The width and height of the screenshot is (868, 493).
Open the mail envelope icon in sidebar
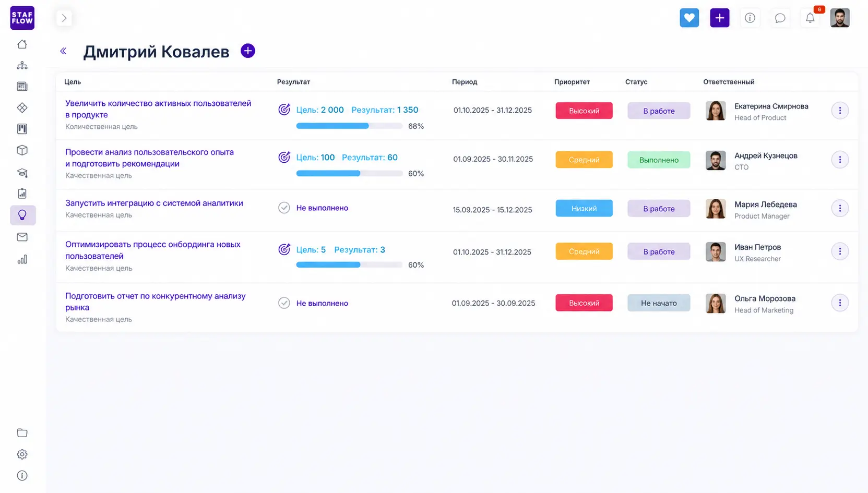pos(22,237)
